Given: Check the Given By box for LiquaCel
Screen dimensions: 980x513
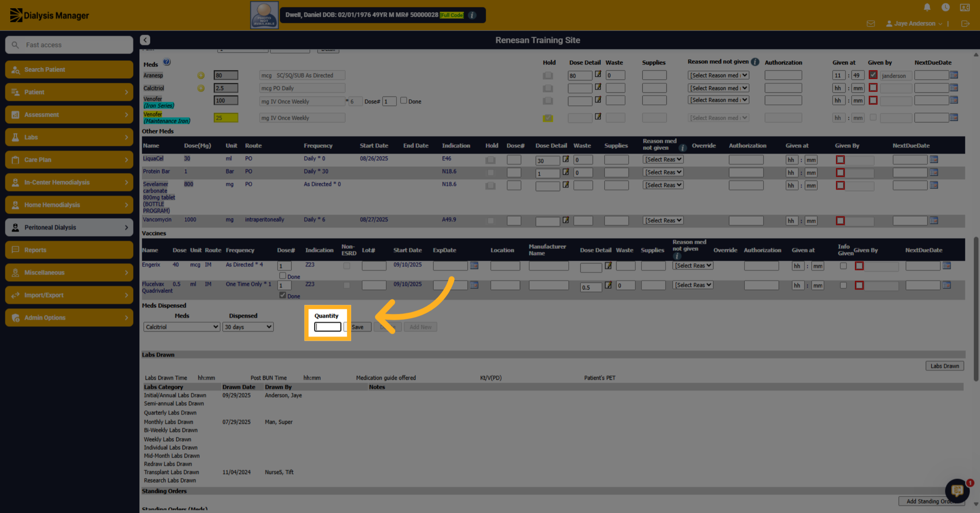Looking at the screenshot, I should 840,160.
